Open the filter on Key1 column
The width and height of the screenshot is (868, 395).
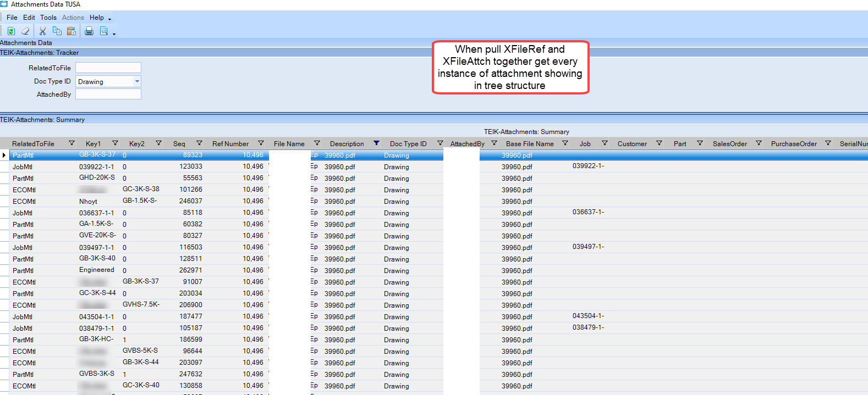pyautogui.click(x=115, y=143)
